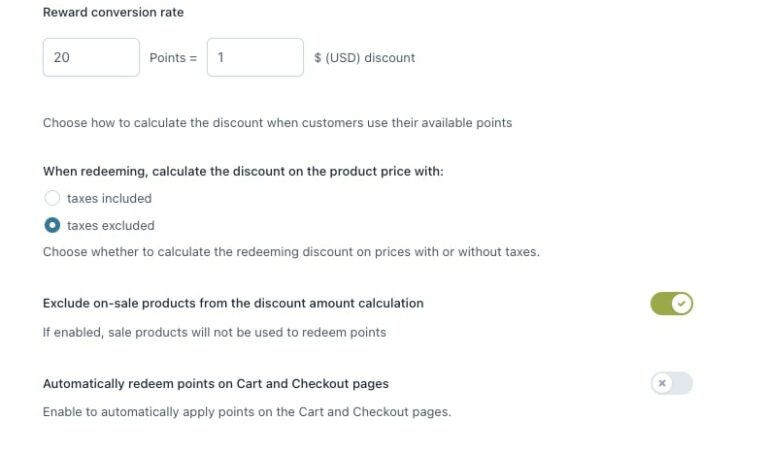This screenshot has width=769, height=452.
Task: Click the 'Choose whether to calculate' description
Action: click(291, 252)
